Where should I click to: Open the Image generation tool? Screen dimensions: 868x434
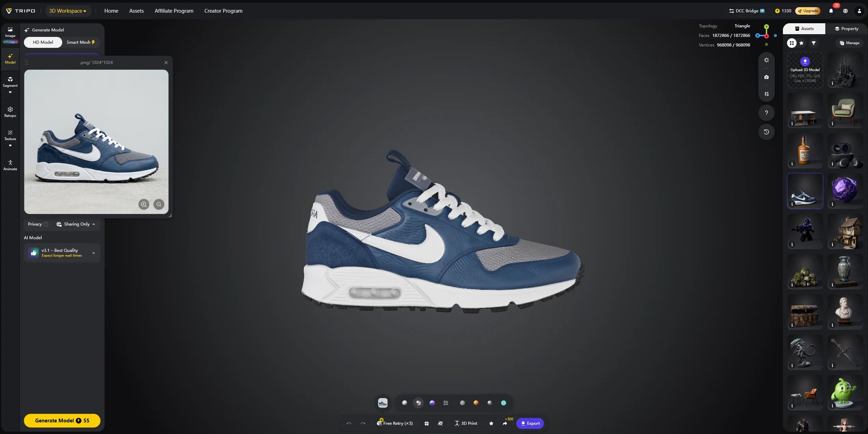[x=10, y=32]
